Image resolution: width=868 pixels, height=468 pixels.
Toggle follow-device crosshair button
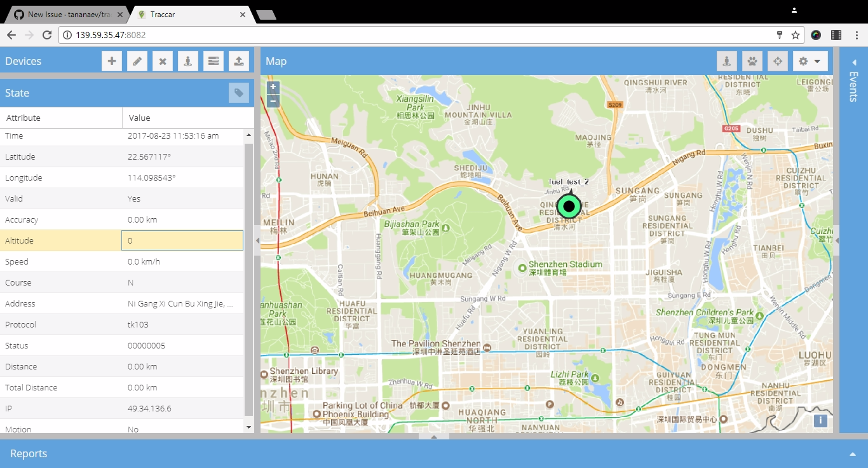pos(778,61)
